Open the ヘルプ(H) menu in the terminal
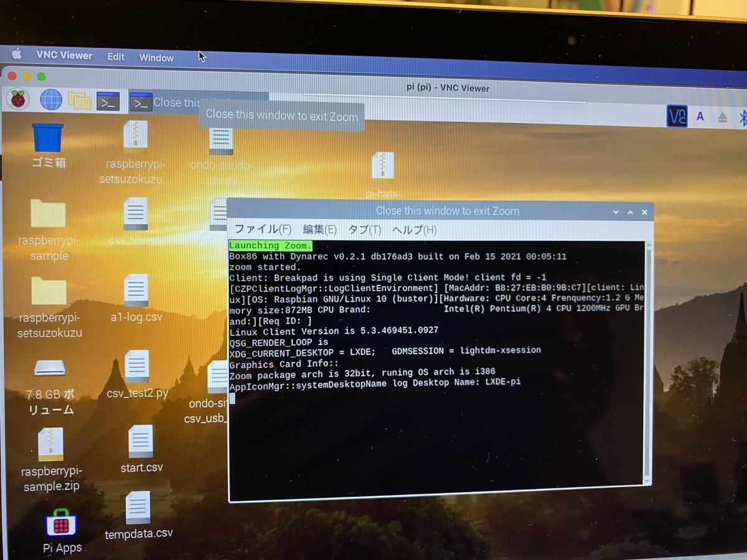The width and height of the screenshot is (747, 560). coord(415,230)
